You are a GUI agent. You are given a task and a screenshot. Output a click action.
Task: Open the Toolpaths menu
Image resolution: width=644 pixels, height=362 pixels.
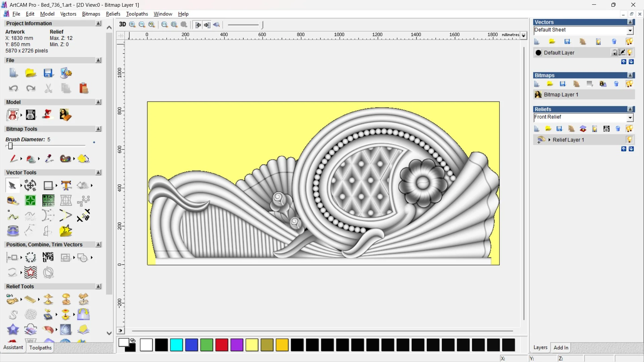(137, 14)
